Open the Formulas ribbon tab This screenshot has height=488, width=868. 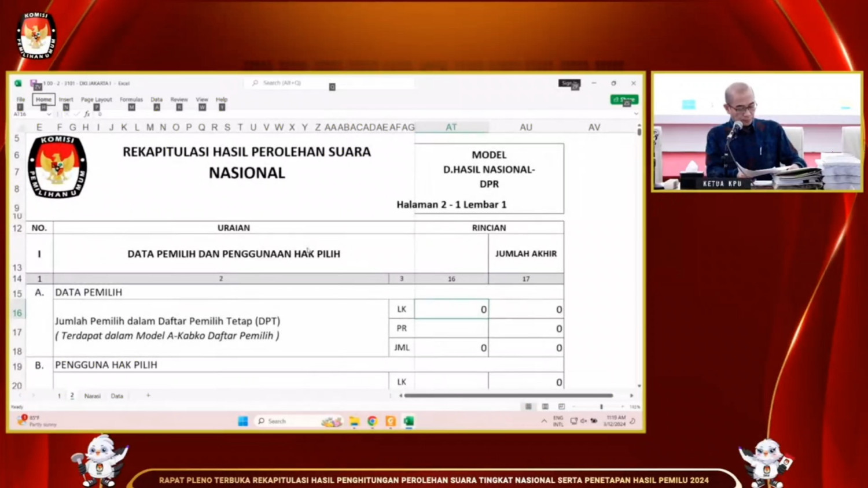[131, 99]
